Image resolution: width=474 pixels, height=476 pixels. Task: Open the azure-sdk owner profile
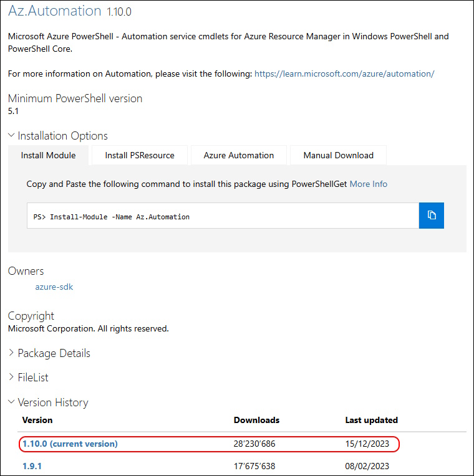tap(54, 287)
